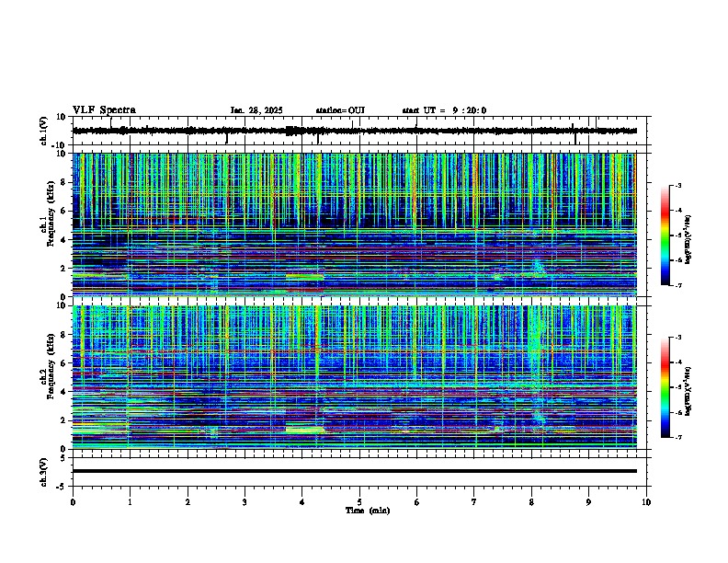Click the time axis tick label "2"
The height and width of the screenshot is (563, 728).
coord(188,502)
